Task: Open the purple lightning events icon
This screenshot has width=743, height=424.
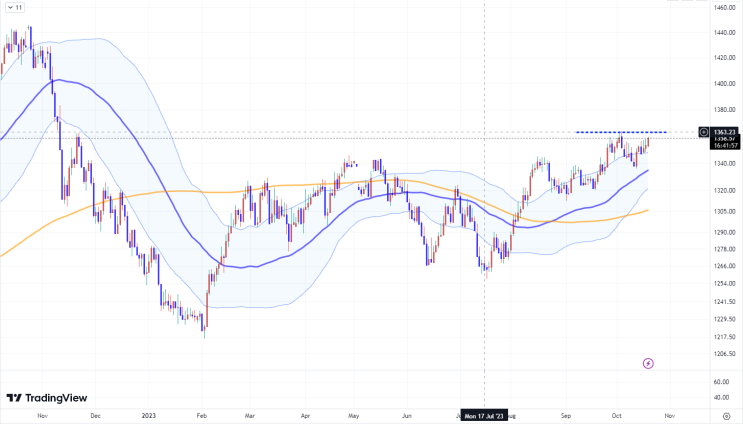Action: pos(648,363)
